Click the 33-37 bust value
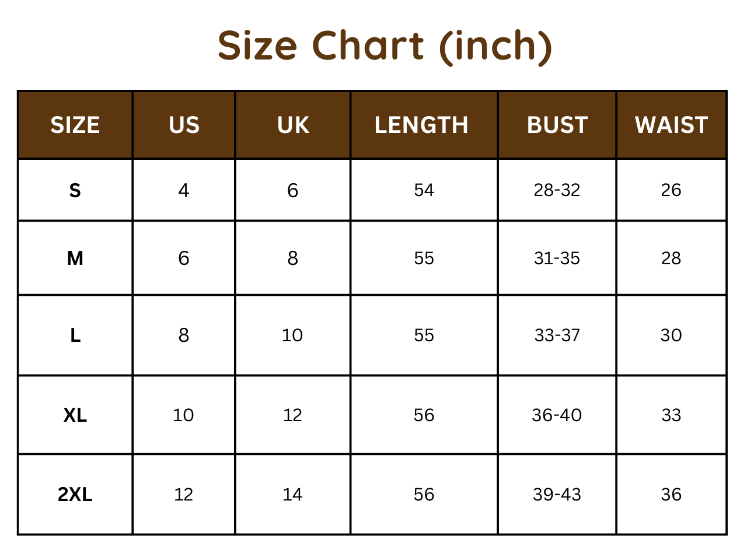This screenshot has width=747, height=560. point(557,335)
